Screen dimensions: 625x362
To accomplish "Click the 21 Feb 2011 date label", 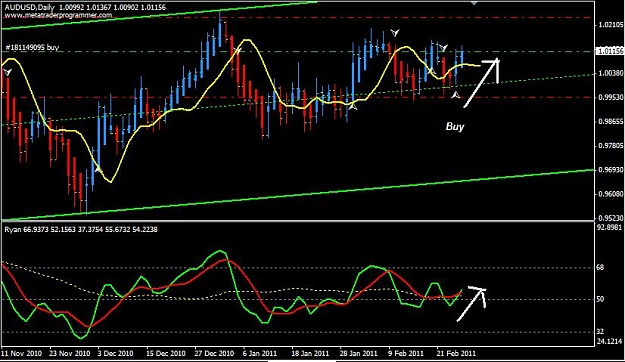I will coord(456,353).
